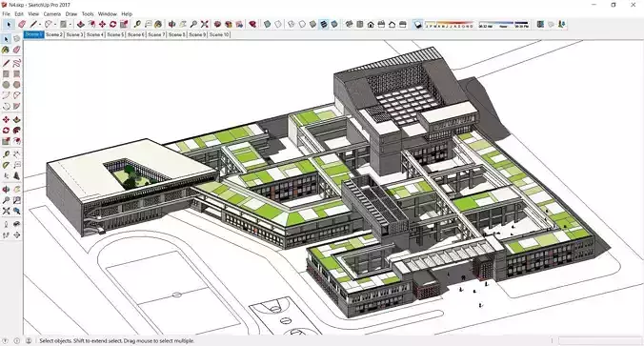This screenshot has height=346, width=644.
Task: Select the Circle tool in left toolbar
Action: click(x=6, y=84)
